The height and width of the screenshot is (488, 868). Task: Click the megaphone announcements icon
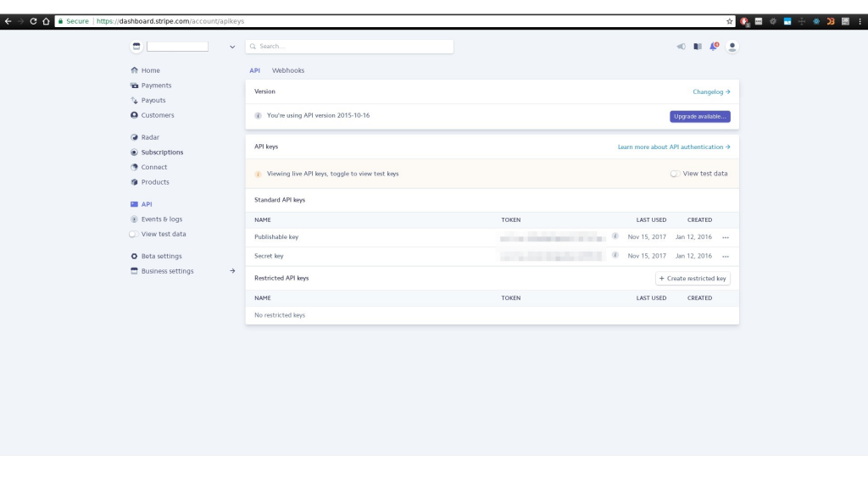681,47
